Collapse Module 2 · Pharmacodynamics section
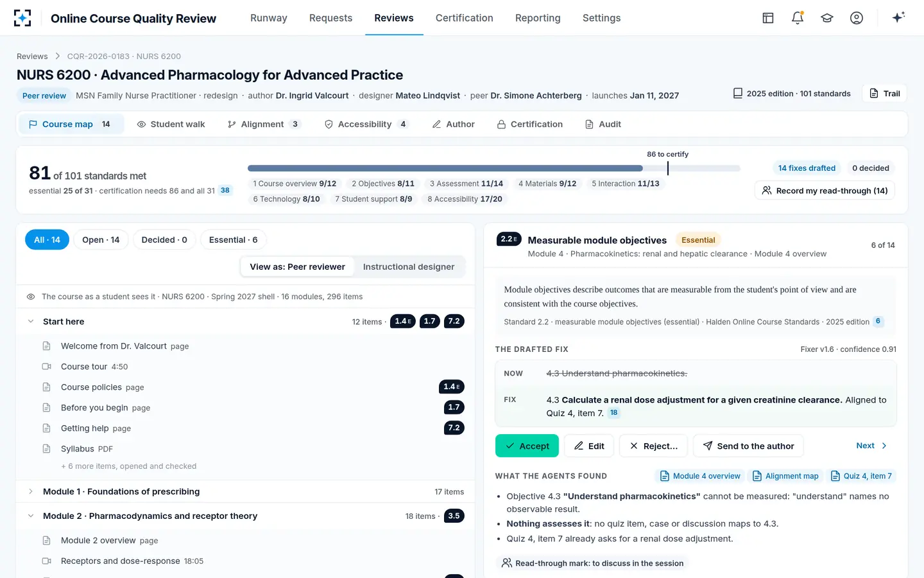Image resolution: width=924 pixels, height=578 pixels. 31,516
